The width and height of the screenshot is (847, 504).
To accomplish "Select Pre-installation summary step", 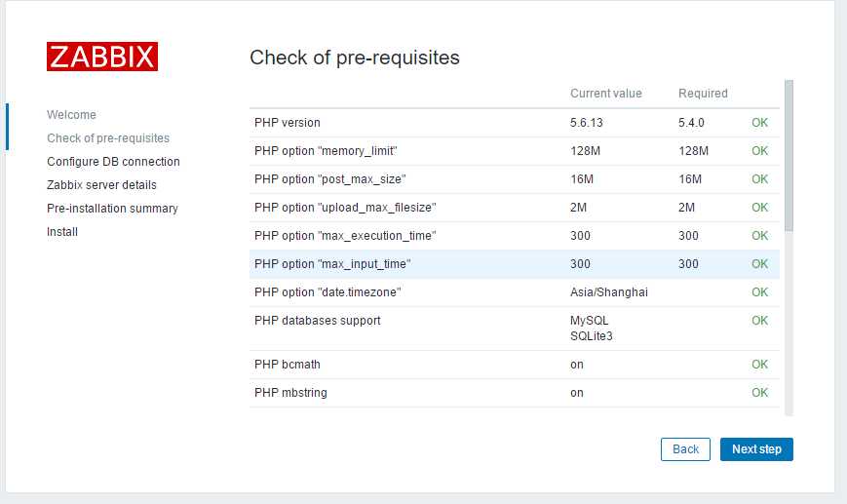I will 112,208.
